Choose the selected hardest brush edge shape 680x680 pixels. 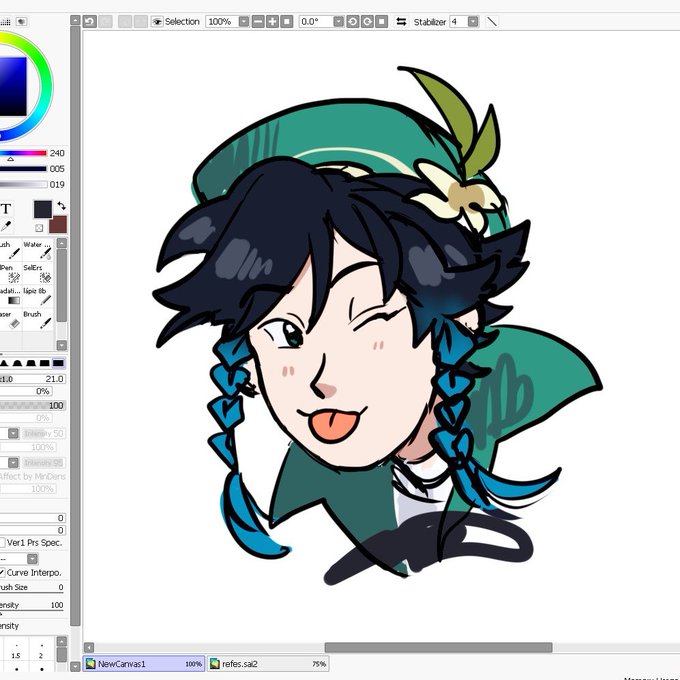[58, 363]
